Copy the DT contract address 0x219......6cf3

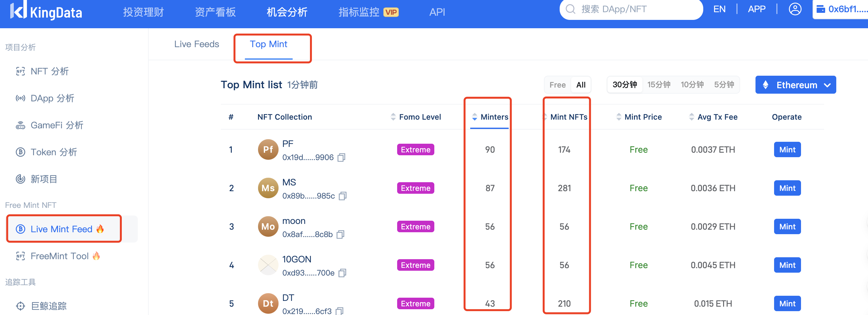340,311
